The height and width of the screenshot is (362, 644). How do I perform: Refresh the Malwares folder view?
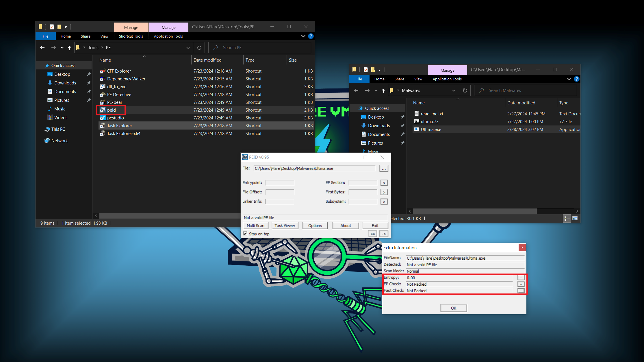coord(465,90)
